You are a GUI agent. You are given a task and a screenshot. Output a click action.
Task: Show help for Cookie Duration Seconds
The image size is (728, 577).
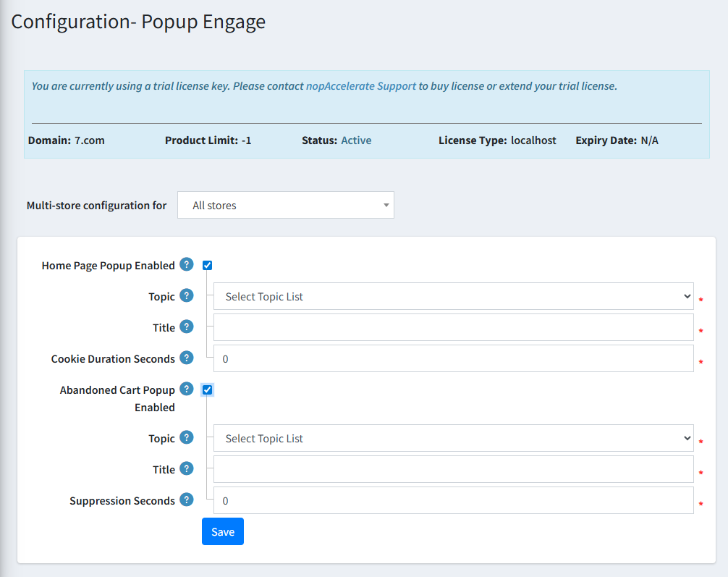(187, 358)
